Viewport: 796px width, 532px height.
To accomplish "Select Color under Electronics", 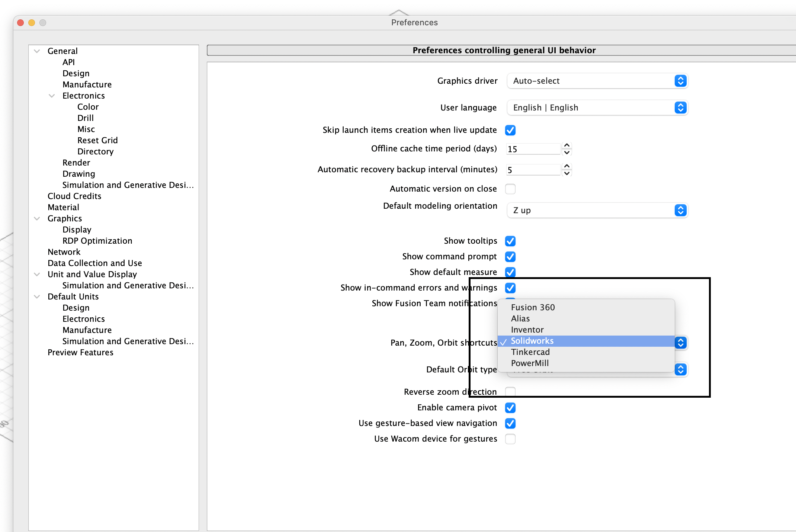I will tap(88, 107).
